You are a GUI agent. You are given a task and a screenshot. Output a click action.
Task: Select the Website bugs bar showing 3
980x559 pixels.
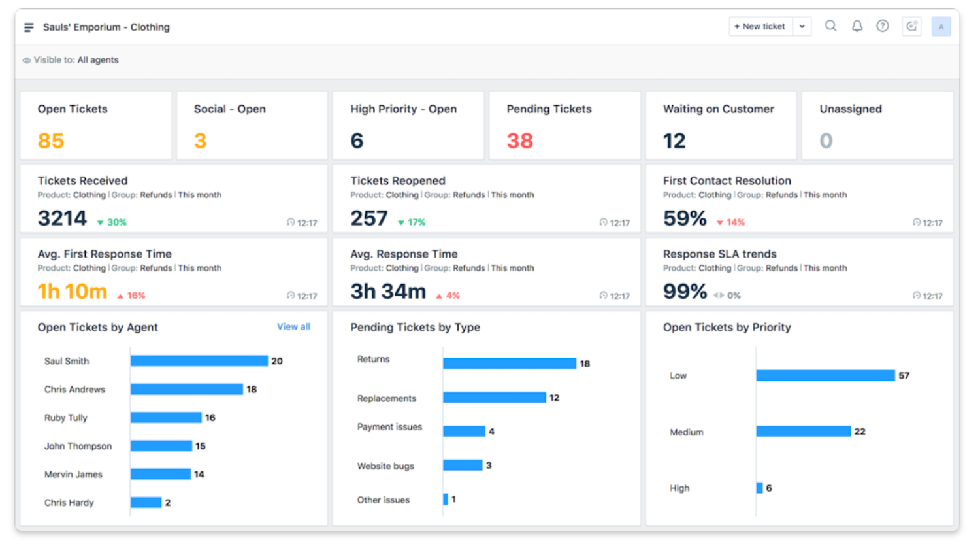coord(463,466)
